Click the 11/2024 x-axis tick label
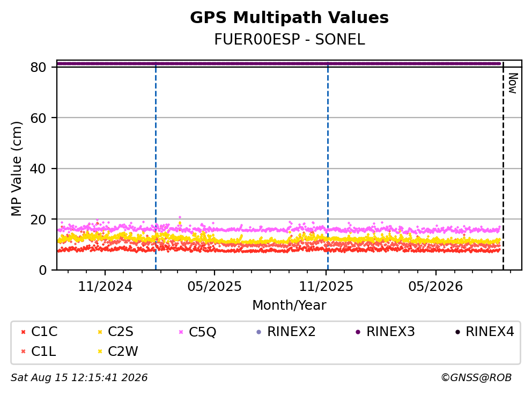The image size is (532, 394). click(105, 287)
